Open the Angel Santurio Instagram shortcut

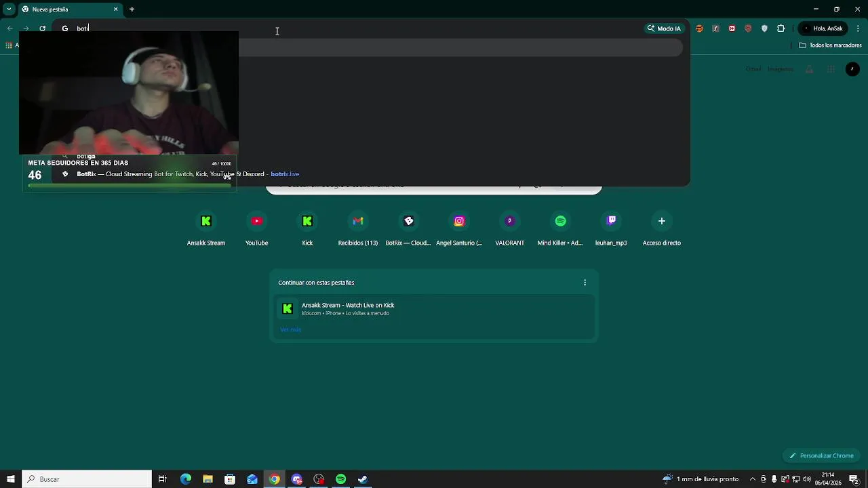coord(459,229)
